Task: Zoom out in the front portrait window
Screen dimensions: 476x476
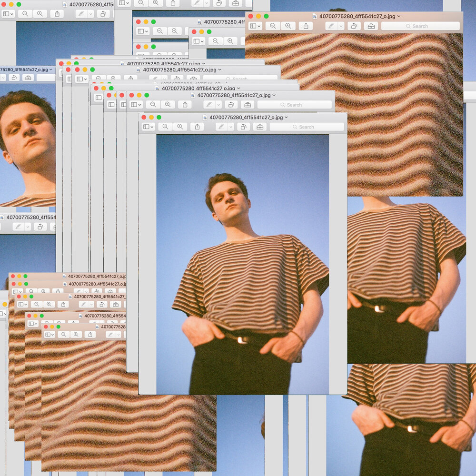Action: pos(165,127)
